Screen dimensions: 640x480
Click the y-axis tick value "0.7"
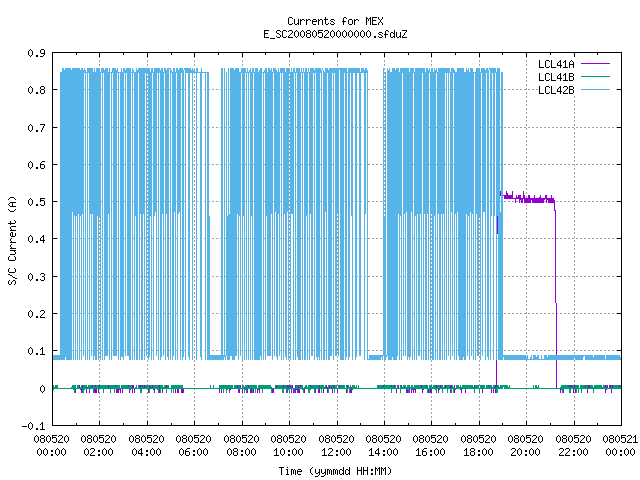coord(36,128)
